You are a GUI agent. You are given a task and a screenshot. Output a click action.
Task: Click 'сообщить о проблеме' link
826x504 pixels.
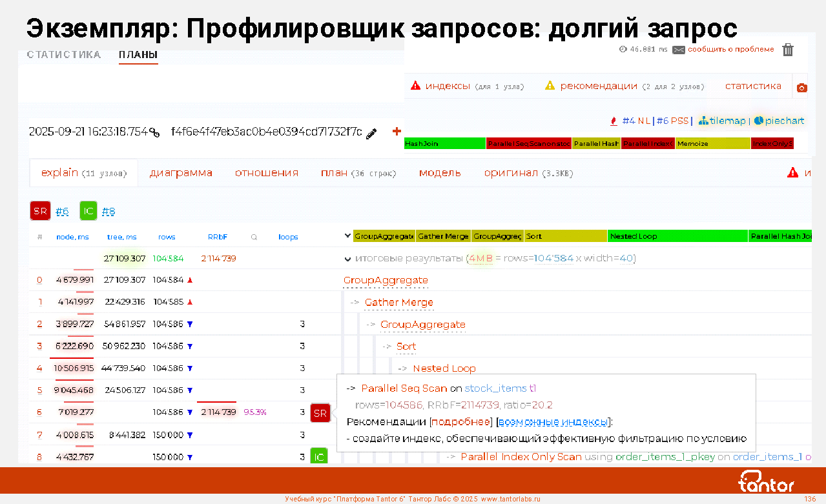pos(730,50)
